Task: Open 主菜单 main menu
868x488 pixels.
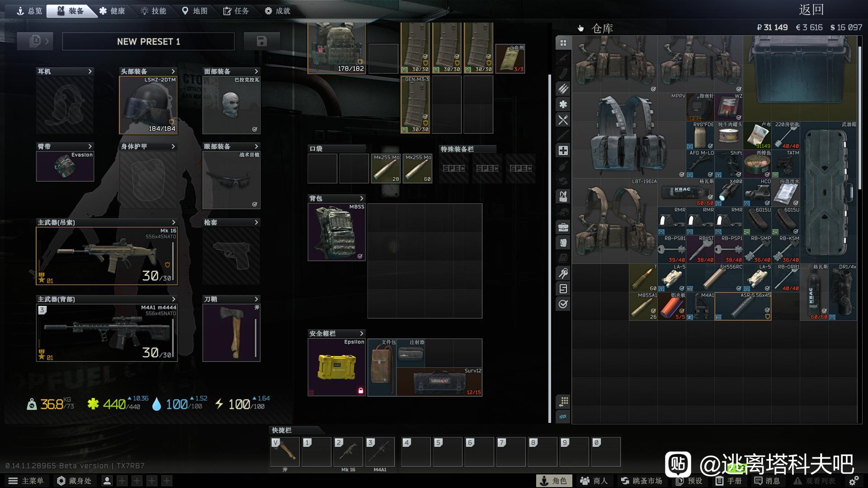Action: point(26,481)
